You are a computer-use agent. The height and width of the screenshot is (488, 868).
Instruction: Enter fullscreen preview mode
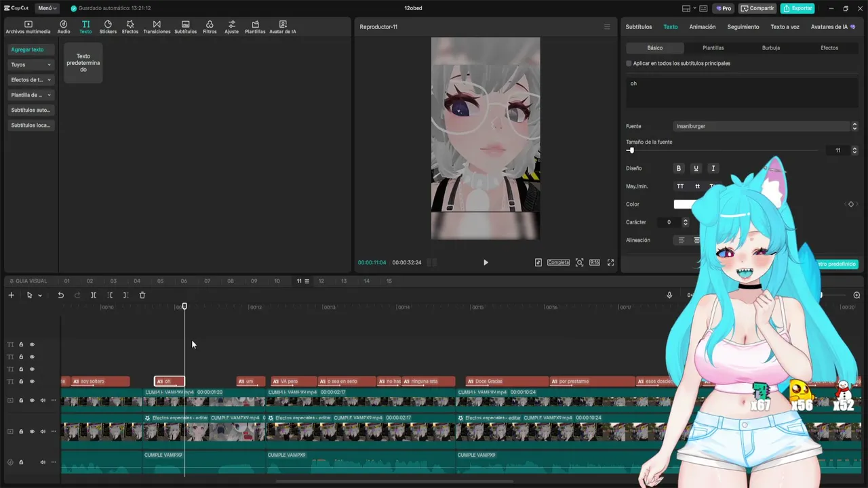click(610, 262)
